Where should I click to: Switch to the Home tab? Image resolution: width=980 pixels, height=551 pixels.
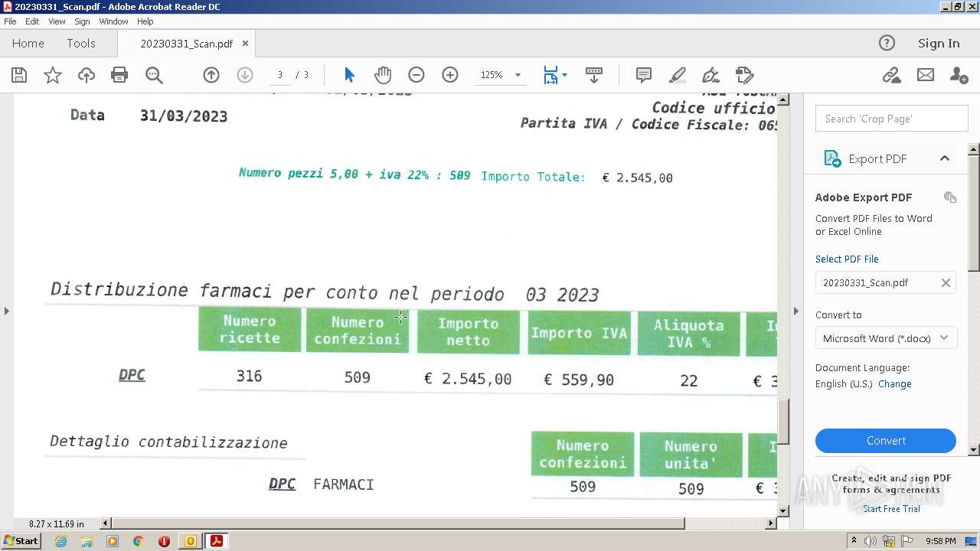[x=28, y=44]
